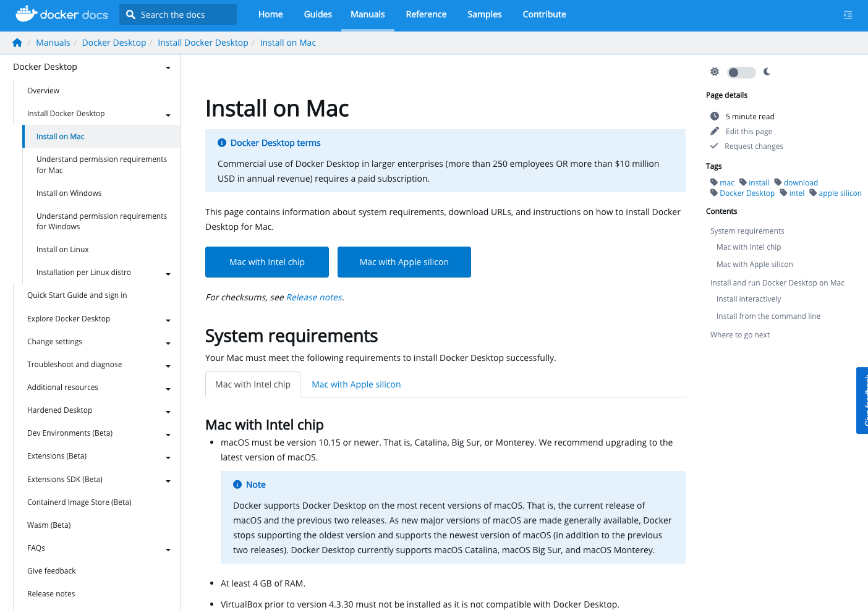Click the tag icon next to mac
This screenshot has width=868, height=610.
click(x=714, y=182)
